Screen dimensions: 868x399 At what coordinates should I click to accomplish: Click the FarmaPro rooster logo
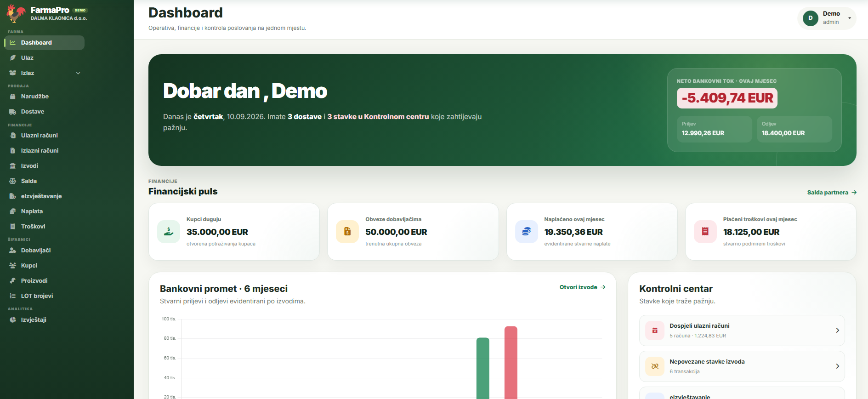[x=16, y=13]
